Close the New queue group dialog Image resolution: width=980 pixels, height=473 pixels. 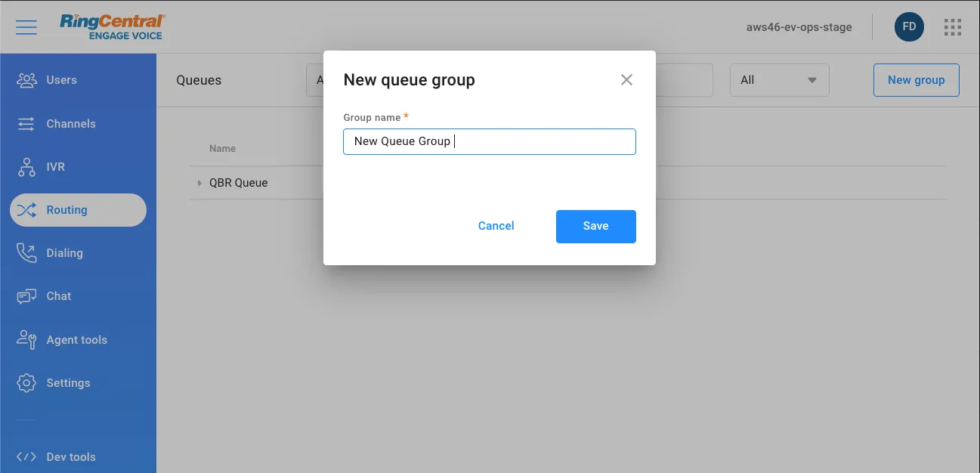(626, 80)
